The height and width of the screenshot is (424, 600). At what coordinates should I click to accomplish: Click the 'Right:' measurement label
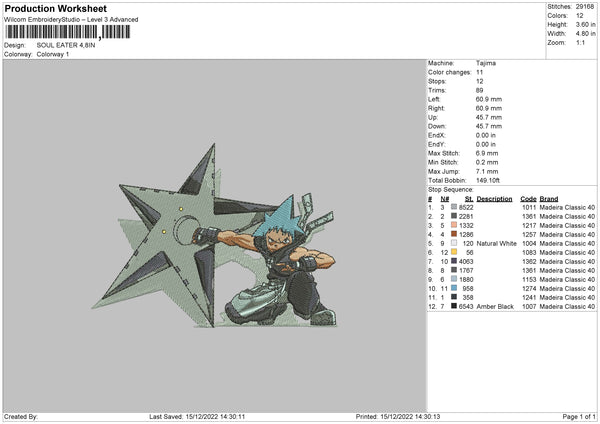pos(436,108)
